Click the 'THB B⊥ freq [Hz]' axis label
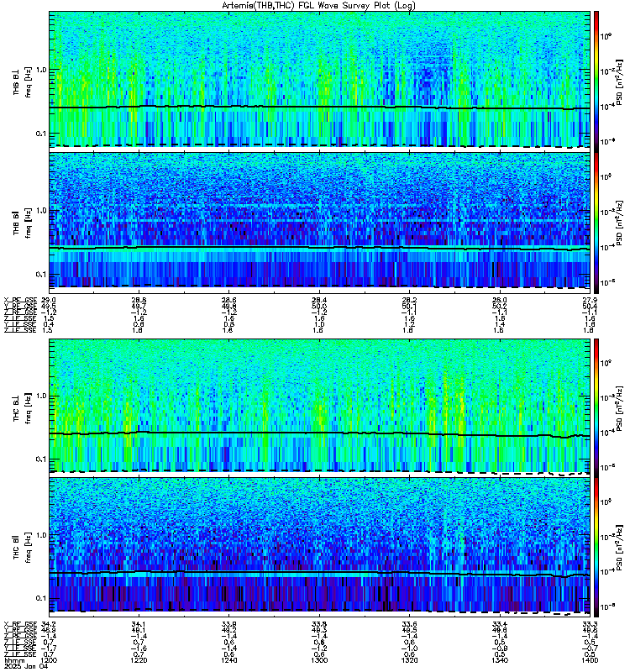This screenshot has height=672, width=630. pos(22,81)
